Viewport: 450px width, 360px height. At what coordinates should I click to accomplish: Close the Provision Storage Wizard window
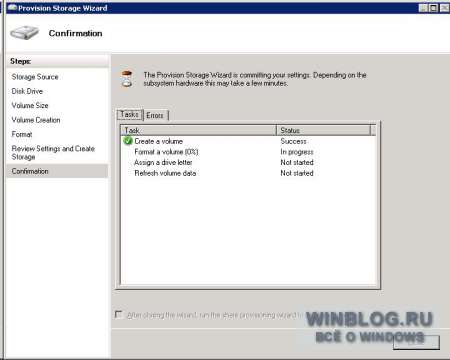(x=445, y=8)
